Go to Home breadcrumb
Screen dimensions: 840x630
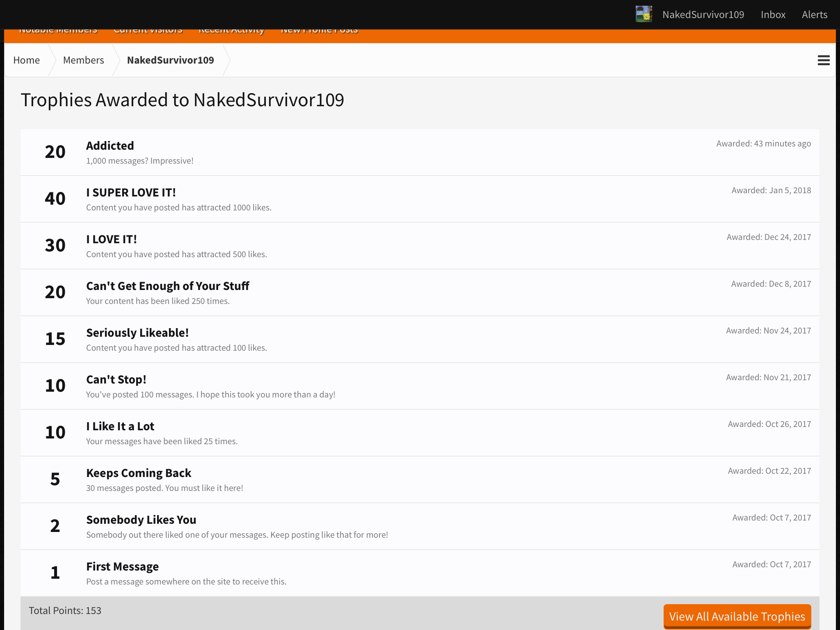(x=27, y=60)
